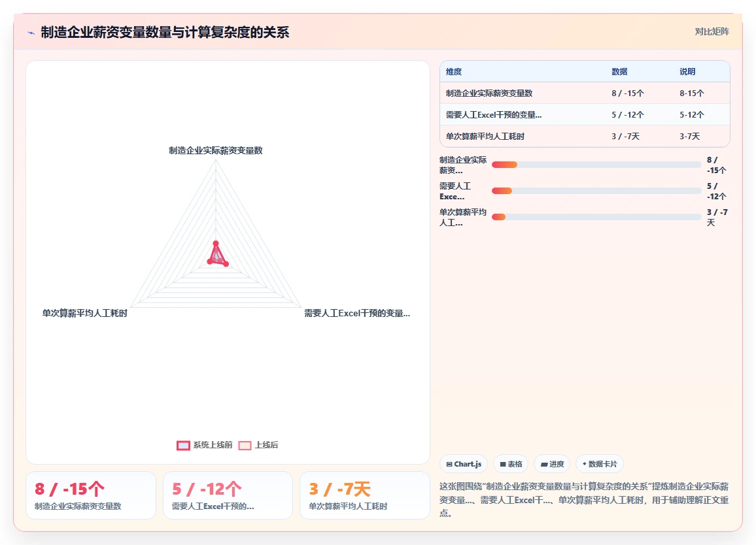Click the 3-7天 description cell
Image resolution: width=756 pixels, height=545 pixels.
coord(690,137)
